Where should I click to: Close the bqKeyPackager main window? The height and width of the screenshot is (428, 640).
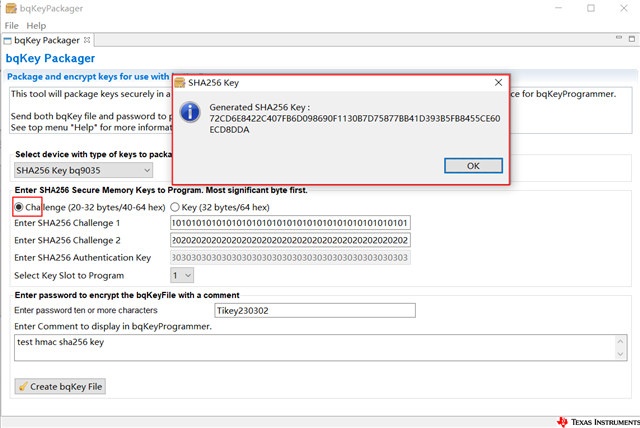[x=624, y=8]
